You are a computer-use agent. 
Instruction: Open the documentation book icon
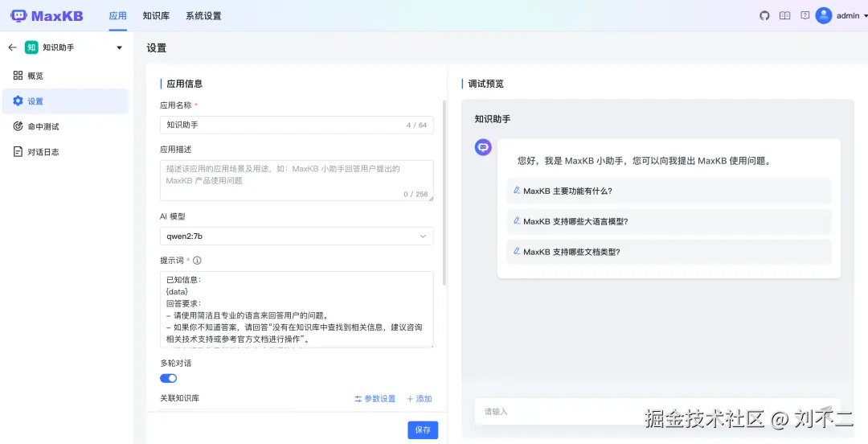(x=785, y=16)
